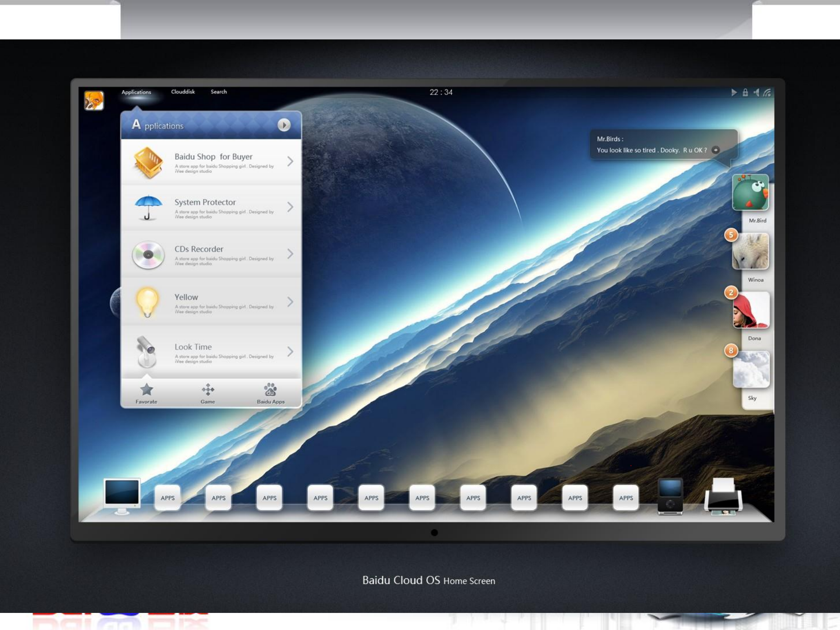Click the printer icon in the dock

723,497
